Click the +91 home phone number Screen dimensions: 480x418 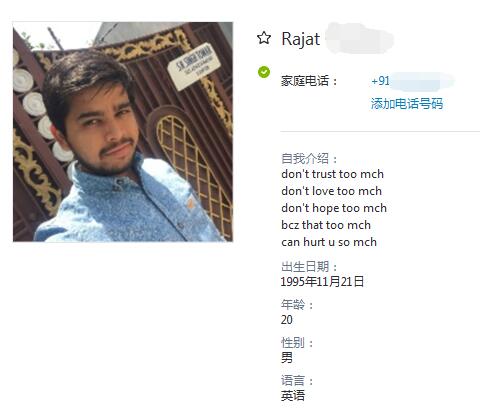coord(412,81)
